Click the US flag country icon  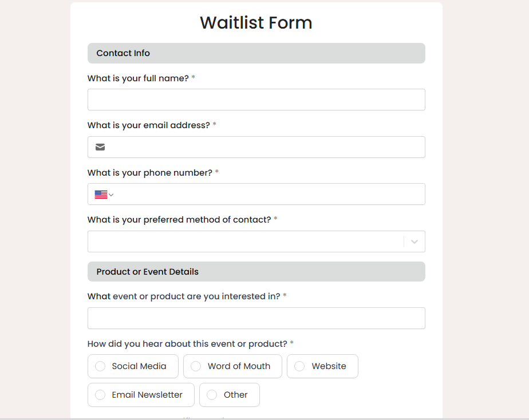101,195
